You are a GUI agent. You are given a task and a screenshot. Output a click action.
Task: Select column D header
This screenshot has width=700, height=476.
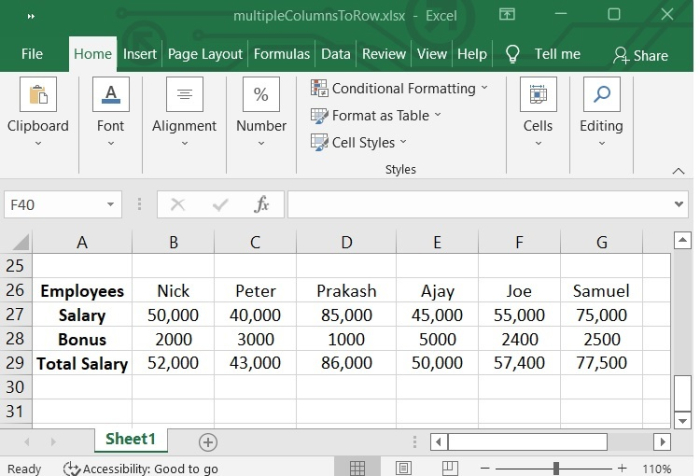(x=346, y=242)
